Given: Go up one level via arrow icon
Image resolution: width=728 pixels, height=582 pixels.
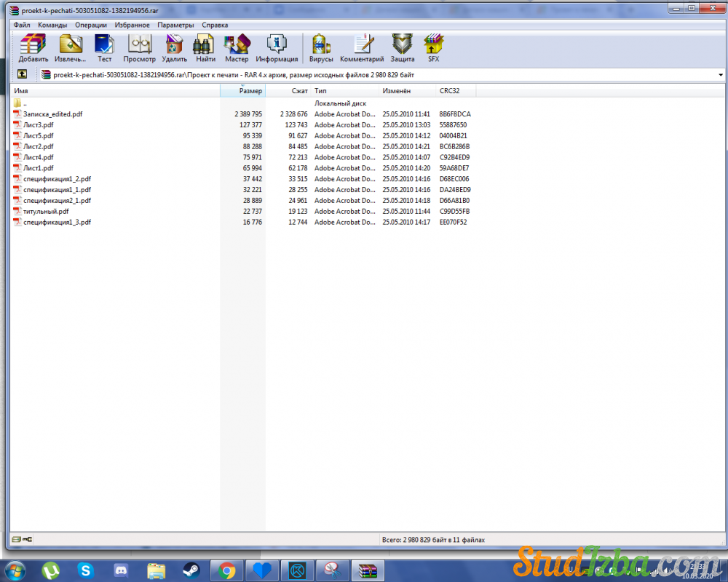Looking at the screenshot, I should click(x=22, y=74).
